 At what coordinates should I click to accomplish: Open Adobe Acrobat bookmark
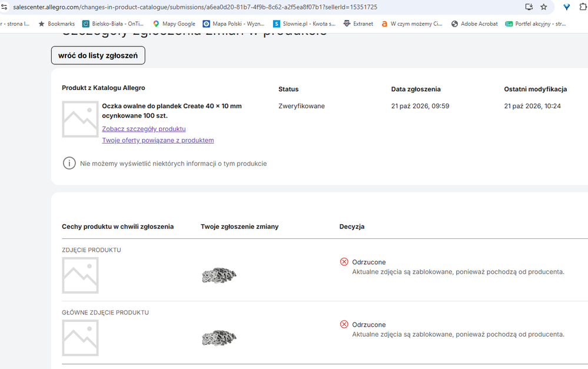tap(474, 24)
